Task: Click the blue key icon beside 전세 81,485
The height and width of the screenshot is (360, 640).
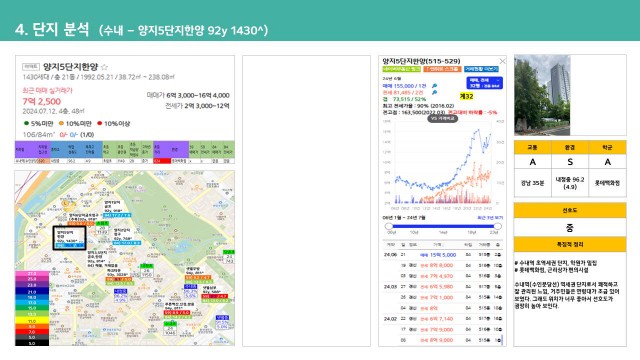Action: (434, 92)
